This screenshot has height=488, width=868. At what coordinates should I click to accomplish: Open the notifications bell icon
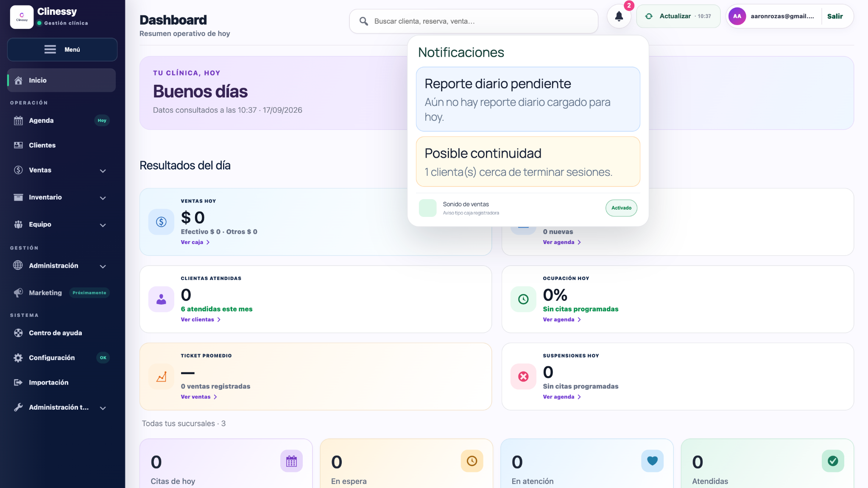619,17
